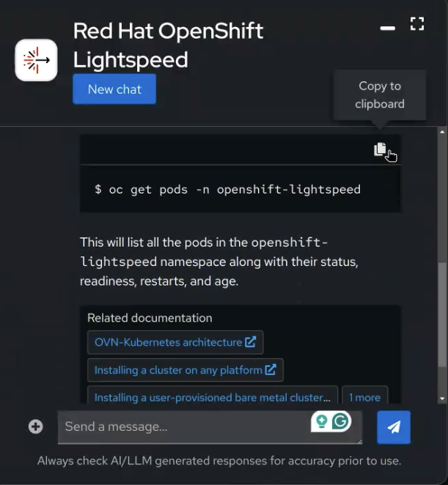The image size is (448, 485).
Task: Click the paper-plane send message button
Action: point(394,427)
